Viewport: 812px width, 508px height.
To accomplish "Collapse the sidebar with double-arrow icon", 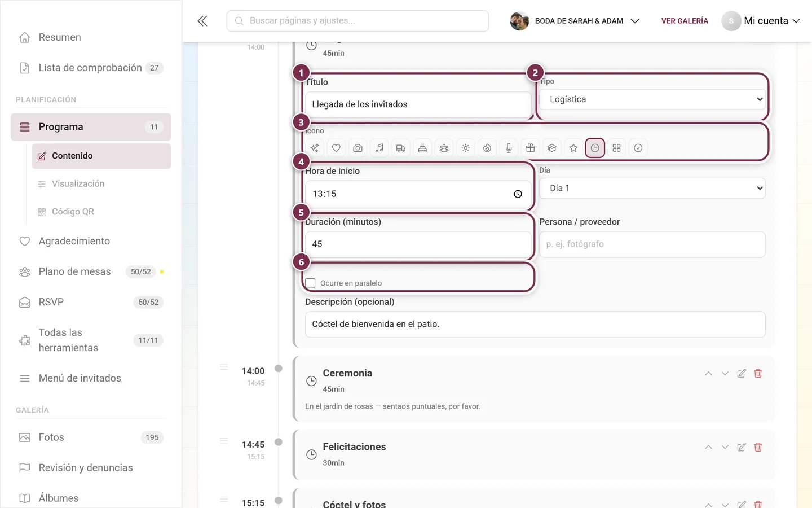I will (x=202, y=21).
